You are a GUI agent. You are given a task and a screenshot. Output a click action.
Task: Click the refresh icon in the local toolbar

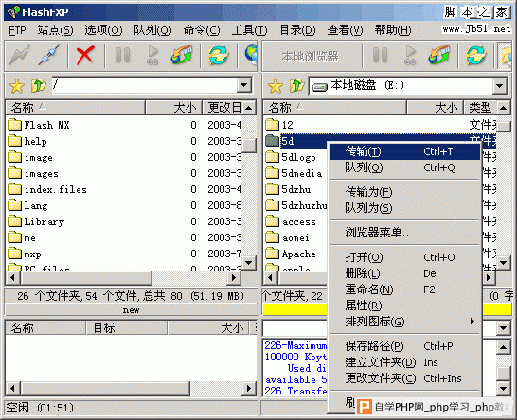[476, 55]
